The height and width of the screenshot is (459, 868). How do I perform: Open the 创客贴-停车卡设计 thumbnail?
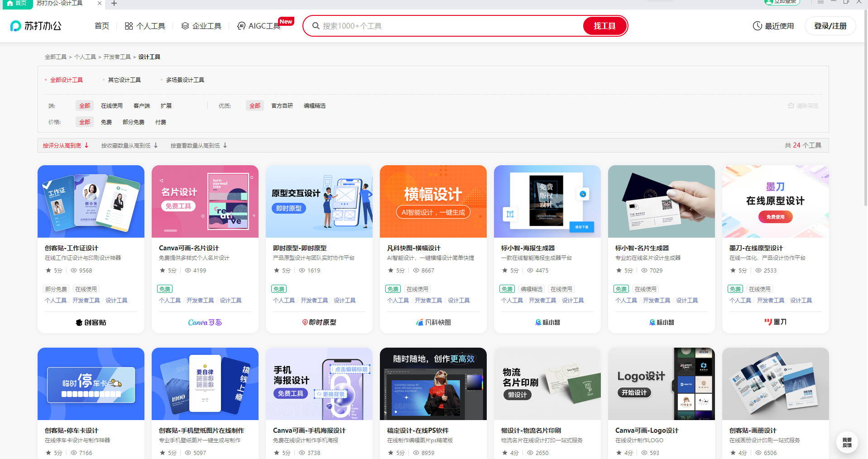91,384
